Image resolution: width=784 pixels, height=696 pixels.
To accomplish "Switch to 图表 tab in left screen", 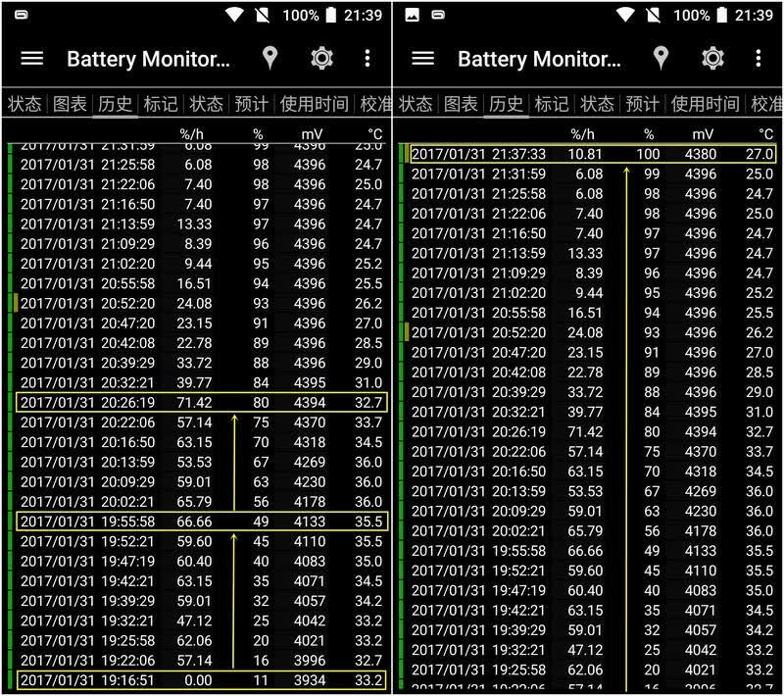I will (70, 104).
